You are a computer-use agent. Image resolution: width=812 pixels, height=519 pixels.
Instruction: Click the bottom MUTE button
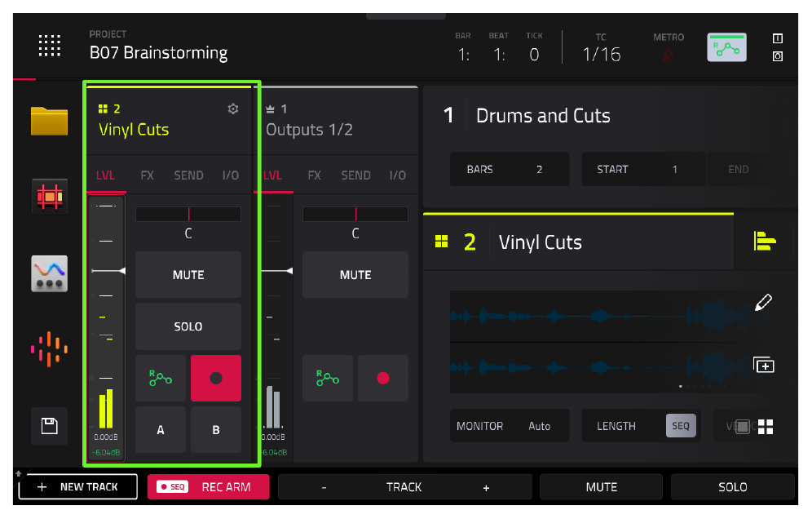[601, 487]
